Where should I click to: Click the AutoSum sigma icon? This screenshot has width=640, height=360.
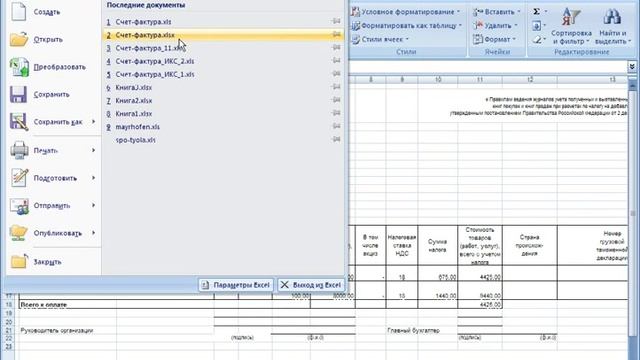(x=537, y=12)
